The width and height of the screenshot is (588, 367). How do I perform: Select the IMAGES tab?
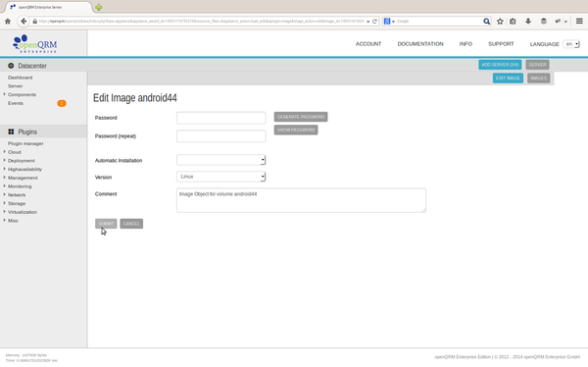point(538,79)
